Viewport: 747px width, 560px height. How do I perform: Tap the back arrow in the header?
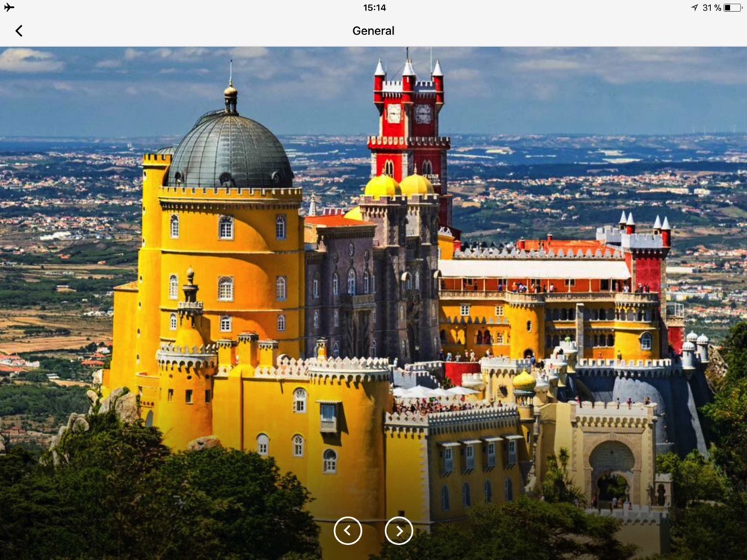pos(19,31)
